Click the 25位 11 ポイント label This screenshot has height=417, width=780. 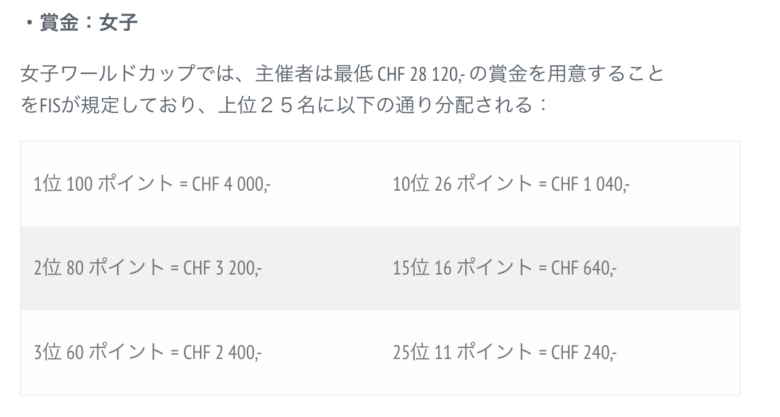461,352
